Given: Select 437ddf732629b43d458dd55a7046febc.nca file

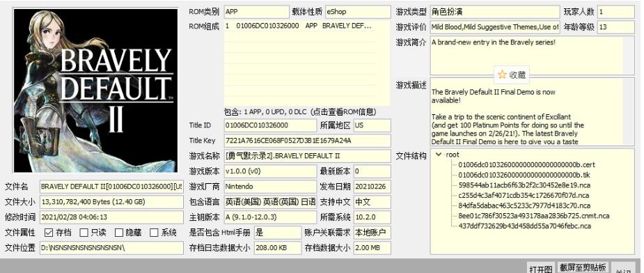Looking at the screenshot, I should click(x=524, y=226).
